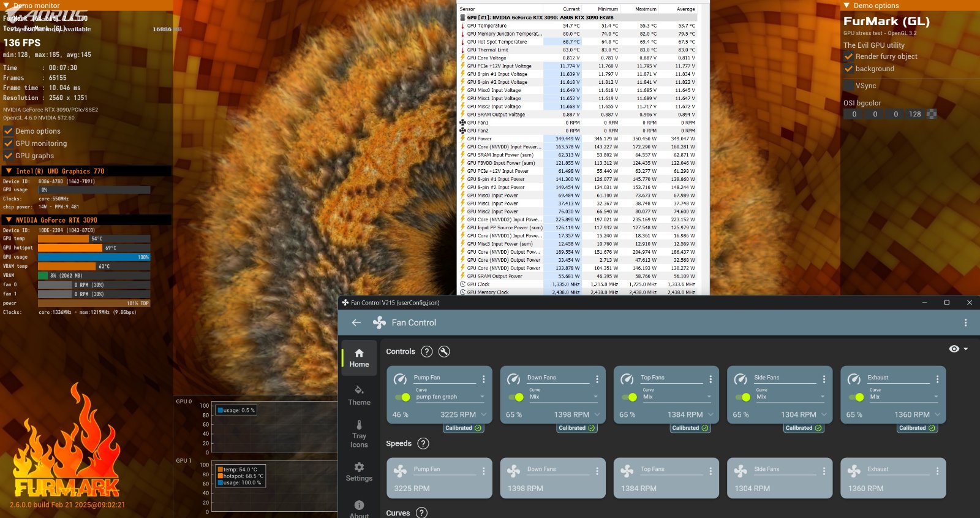Click the Curves help question mark icon
The width and height of the screenshot is (980, 518).
pos(422,513)
